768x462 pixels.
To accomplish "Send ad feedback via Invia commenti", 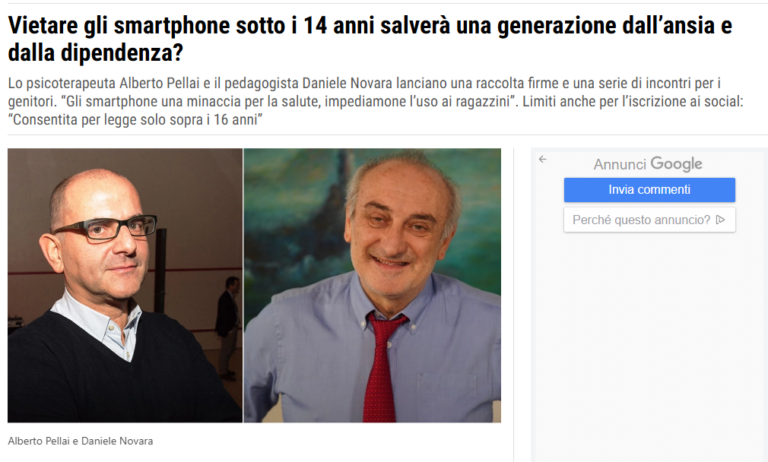I will coord(649,190).
